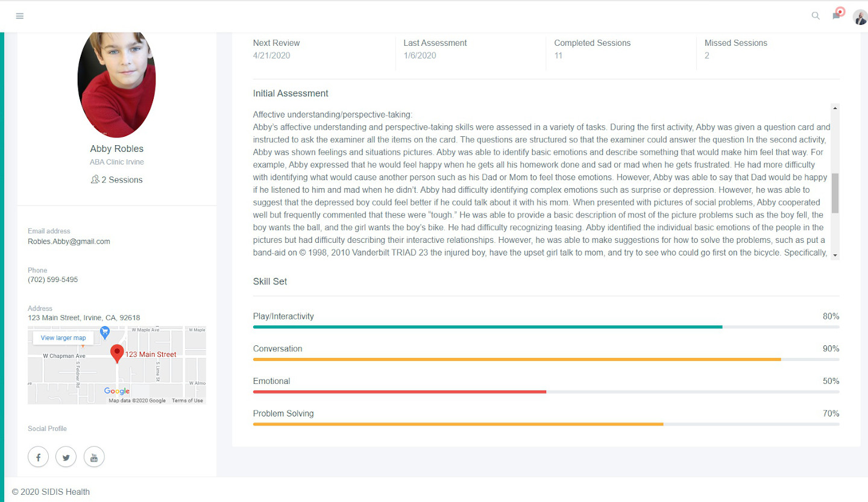Click Abby Robles' profile photo
Screen dimensions: 868x502
pyautogui.click(x=117, y=83)
